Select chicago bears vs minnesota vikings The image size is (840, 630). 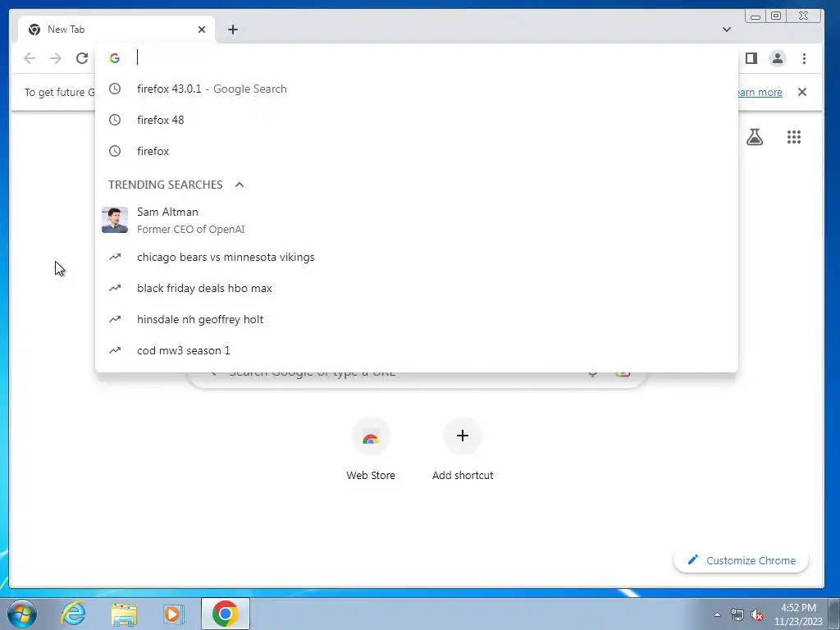click(416, 257)
